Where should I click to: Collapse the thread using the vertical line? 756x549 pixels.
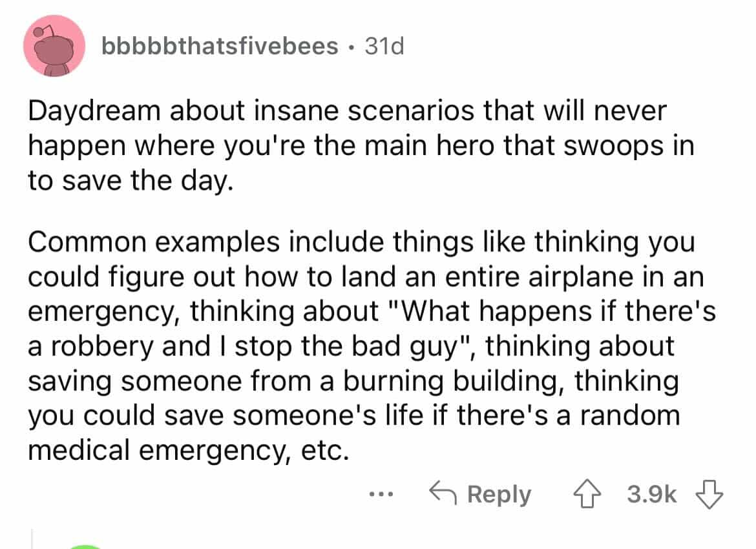32,537
